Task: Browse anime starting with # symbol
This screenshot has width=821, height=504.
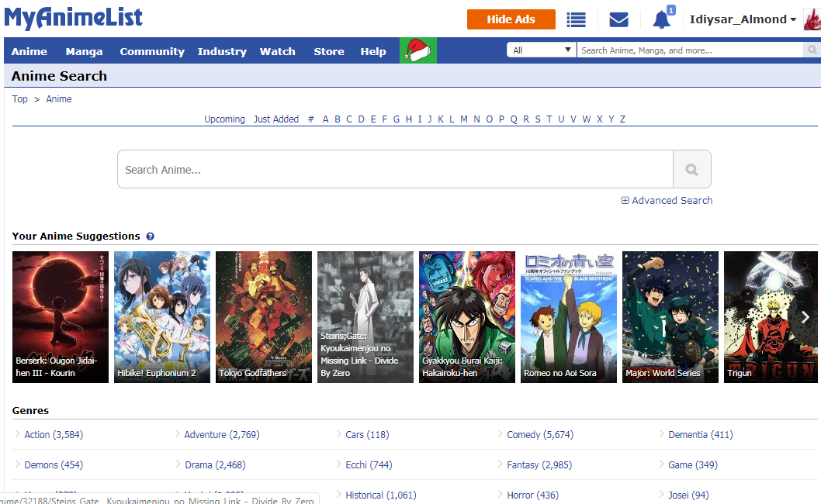Action: tap(311, 119)
